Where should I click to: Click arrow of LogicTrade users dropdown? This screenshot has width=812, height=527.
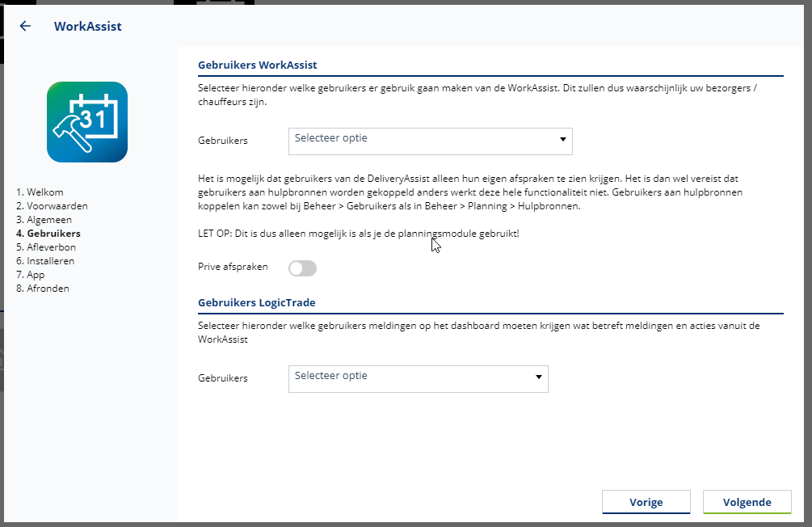click(x=539, y=377)
